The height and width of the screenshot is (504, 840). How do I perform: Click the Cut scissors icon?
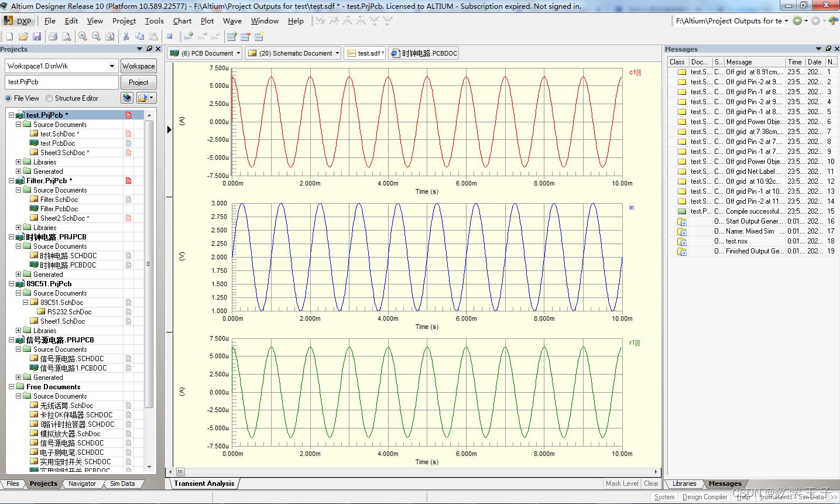(126, 36)
